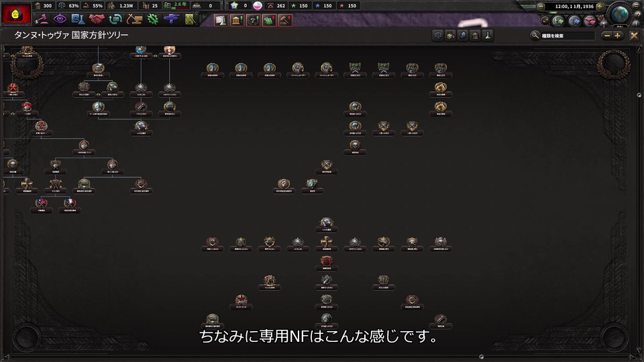This screenshot has width=644, height=362.
Task: Click the globe map icon
Action: (x=620, y=13)
